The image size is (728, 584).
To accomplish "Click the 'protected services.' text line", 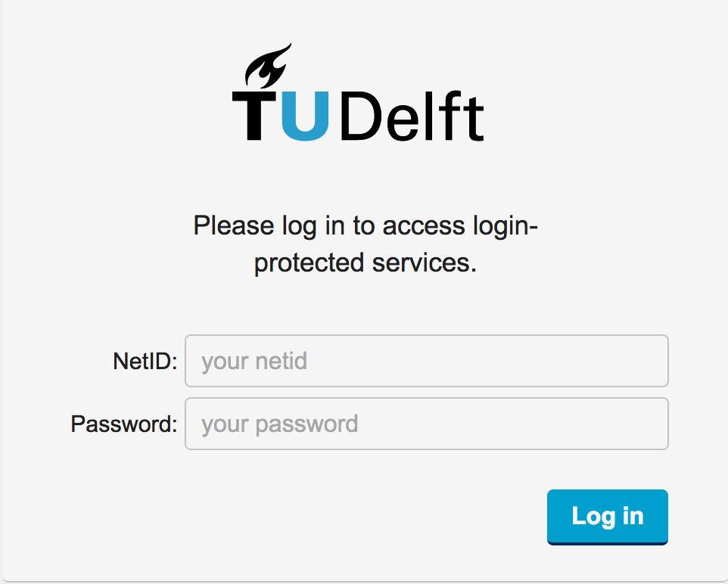I will point(365,264).
